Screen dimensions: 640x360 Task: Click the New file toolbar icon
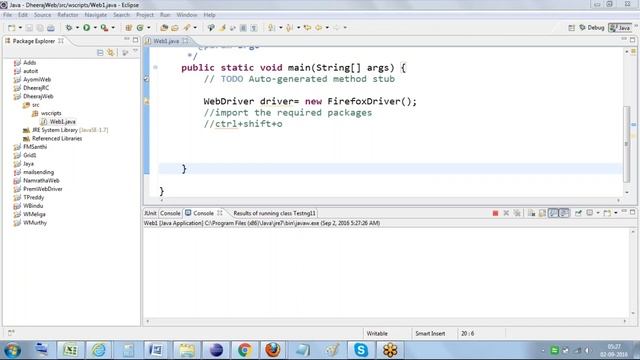tap(11, 28)
